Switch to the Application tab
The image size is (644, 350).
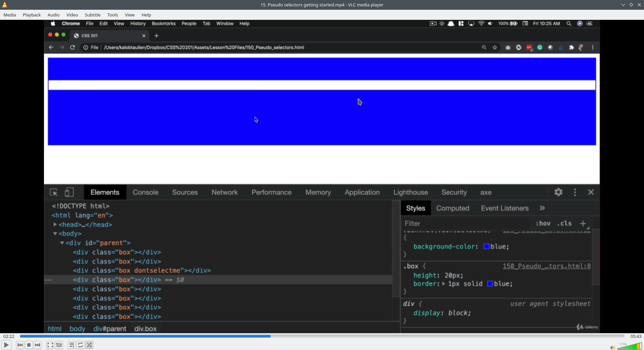pos(362,192)
